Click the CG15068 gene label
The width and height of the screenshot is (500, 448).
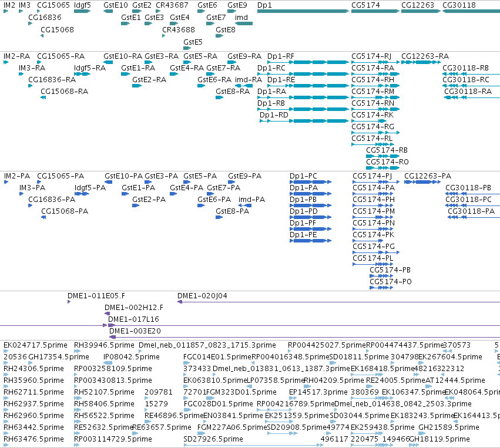tap(57, 29)
